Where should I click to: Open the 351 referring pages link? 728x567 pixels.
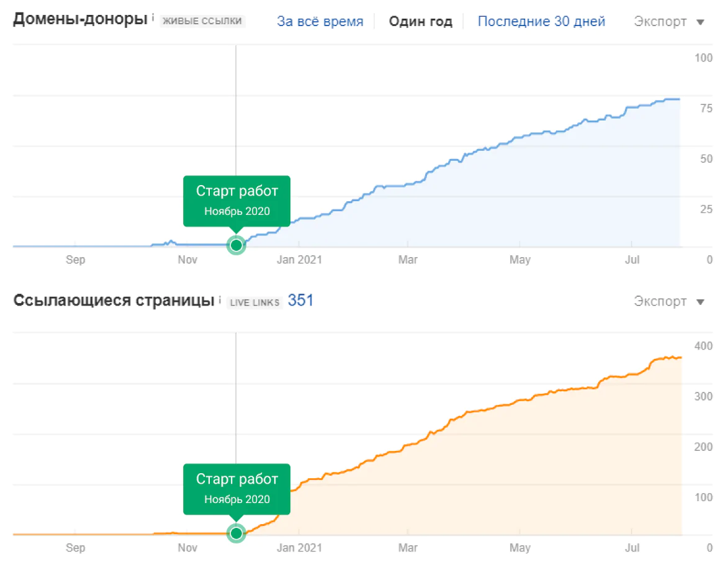[300, 301]
